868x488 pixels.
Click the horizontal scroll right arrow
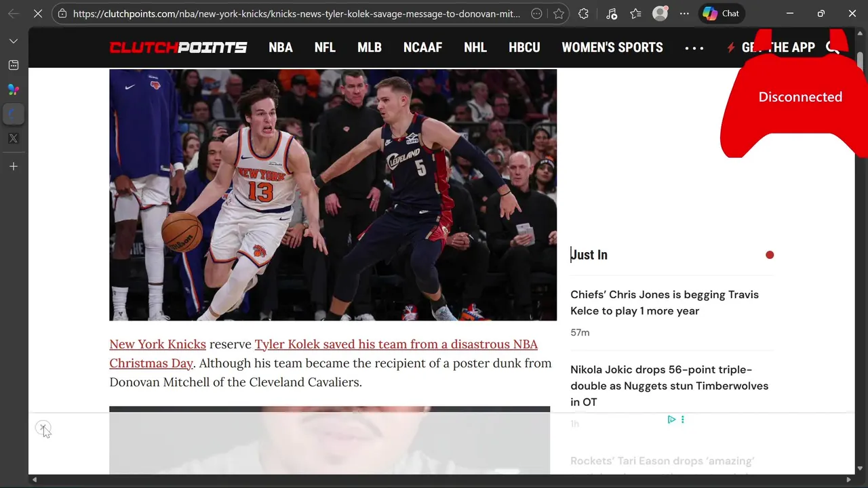pos(848,480)
